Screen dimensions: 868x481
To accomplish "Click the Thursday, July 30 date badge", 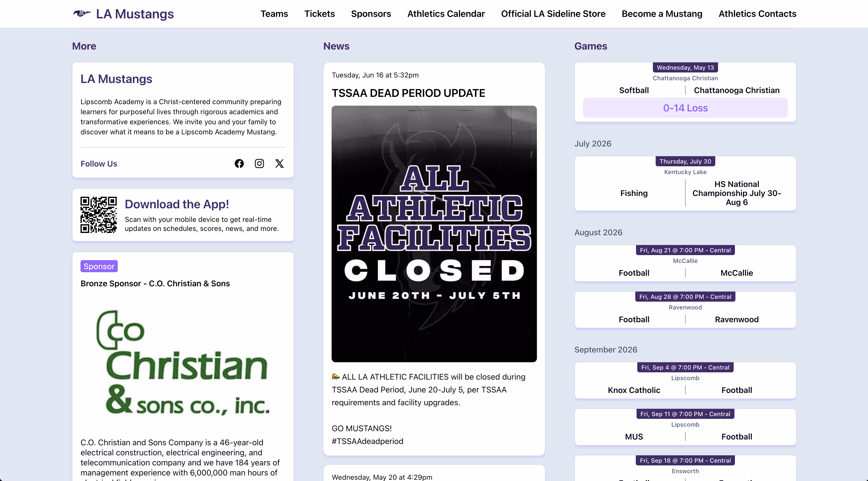I will click(685, 161).
